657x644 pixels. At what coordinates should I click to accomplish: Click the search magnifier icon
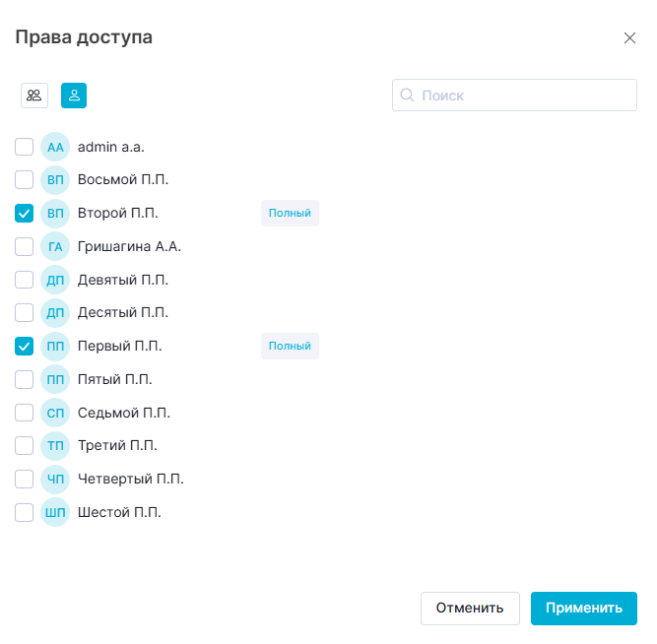click(x=407, y=96)
